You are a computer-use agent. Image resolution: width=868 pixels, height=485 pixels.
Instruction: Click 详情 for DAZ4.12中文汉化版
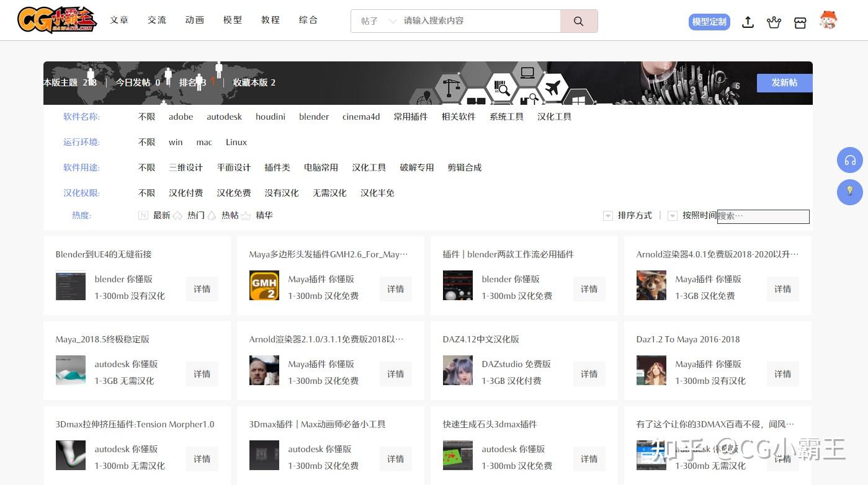point(589,374)
